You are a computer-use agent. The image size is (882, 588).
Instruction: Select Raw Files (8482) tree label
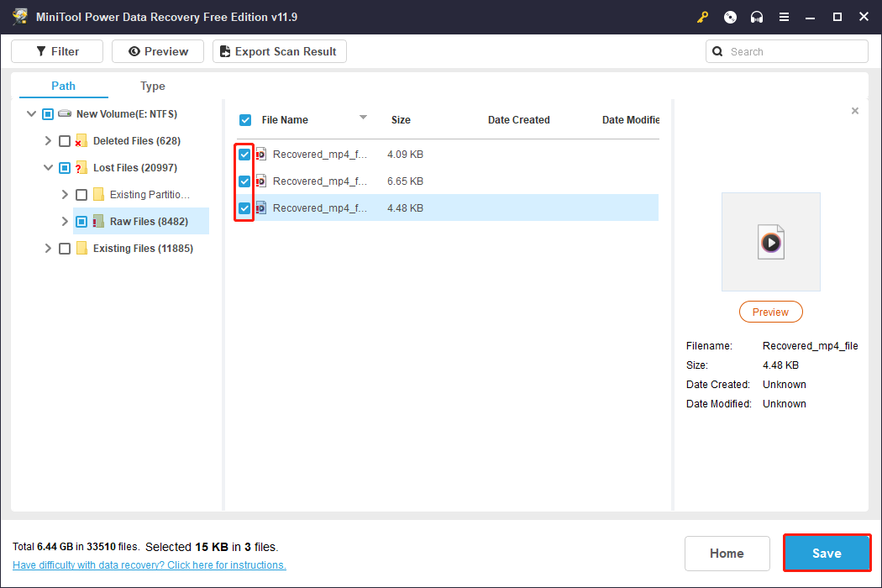coord(149,222)
